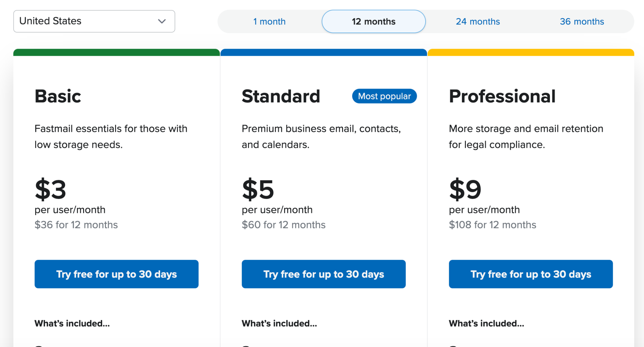Select the 24 months billing period
This screenshot has height=347, width=644.
[478, 21]
